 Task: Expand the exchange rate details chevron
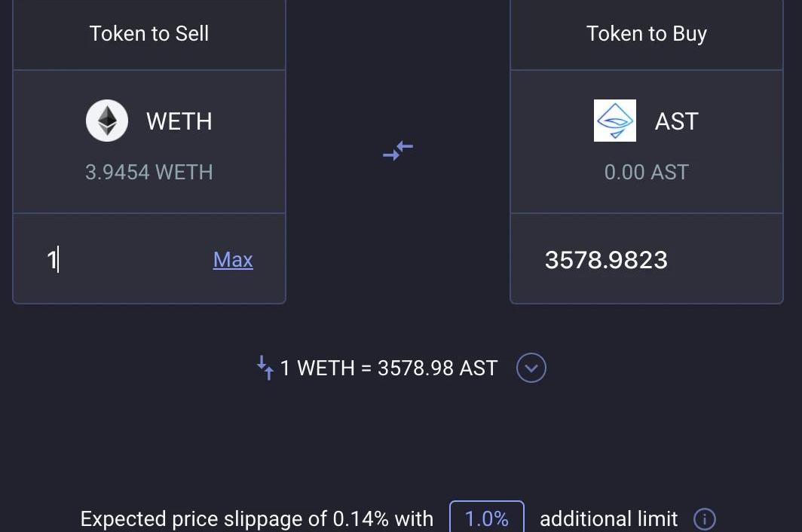pos(531,368)
